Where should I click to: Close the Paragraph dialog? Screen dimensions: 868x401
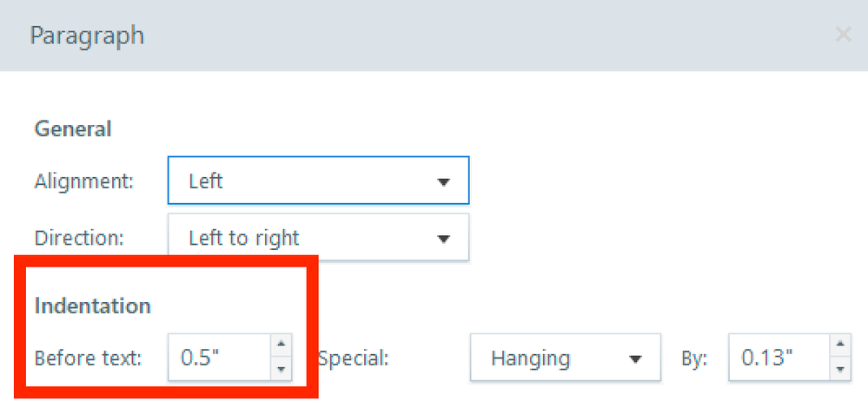pyautogui.click(x=842, y=35)
